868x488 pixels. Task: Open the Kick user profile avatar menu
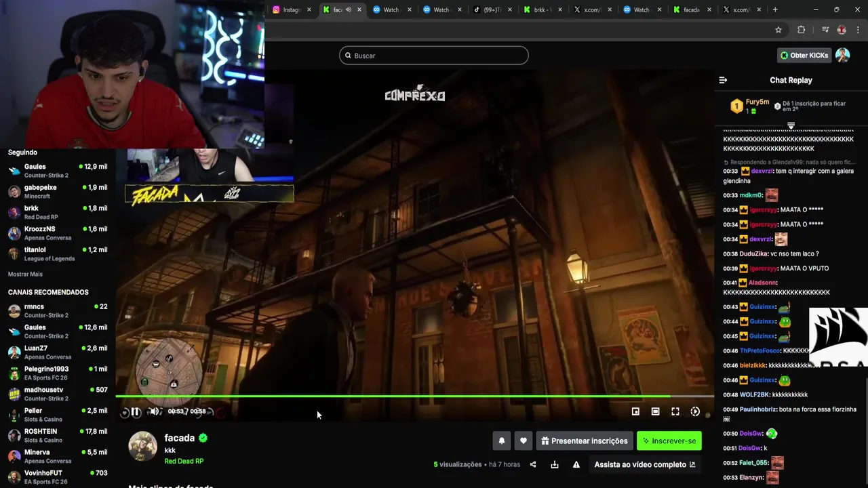tap(842, 56)
